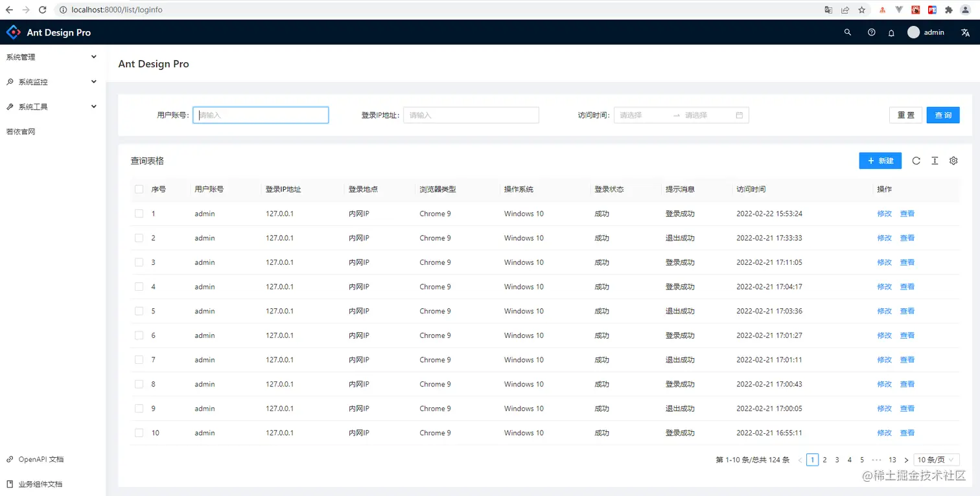Focus the 用户账号 input field

pyautogui.click(x=261, y=115)
